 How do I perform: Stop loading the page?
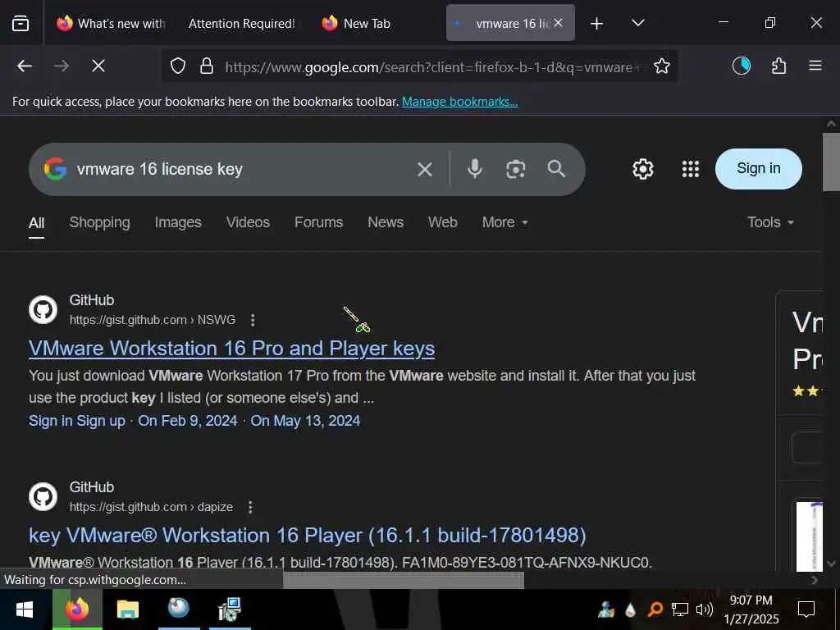coord(98,66)
